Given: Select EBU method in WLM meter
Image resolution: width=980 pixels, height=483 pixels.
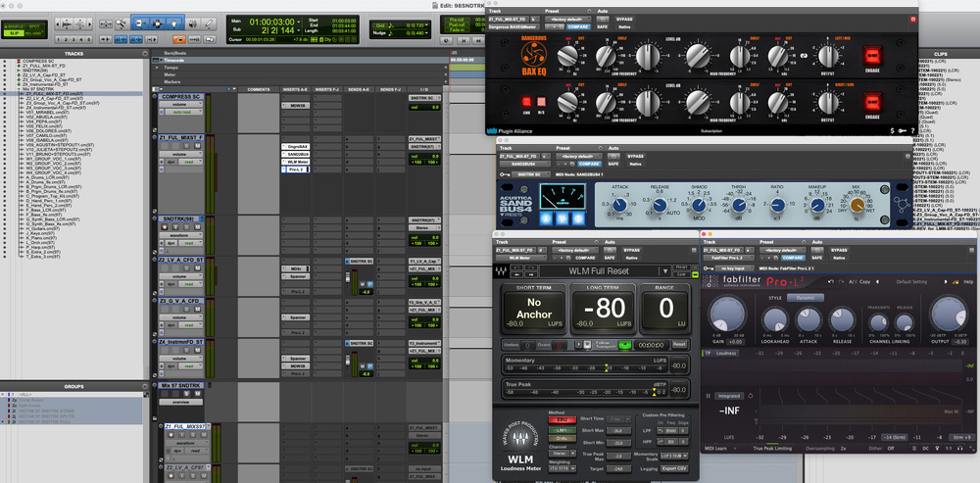Looking at the screenshot, I should (562, 420).
